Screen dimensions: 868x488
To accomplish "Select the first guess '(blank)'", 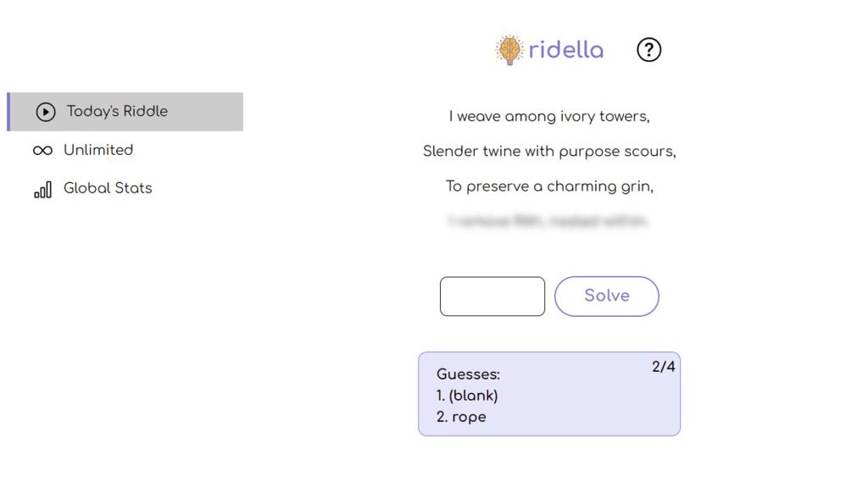I will click(467, 396).
